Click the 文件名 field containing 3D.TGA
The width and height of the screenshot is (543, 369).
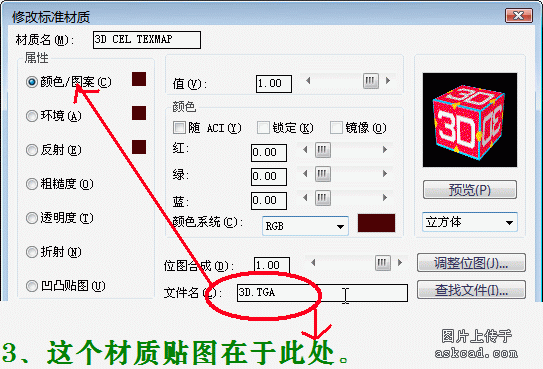322,293
